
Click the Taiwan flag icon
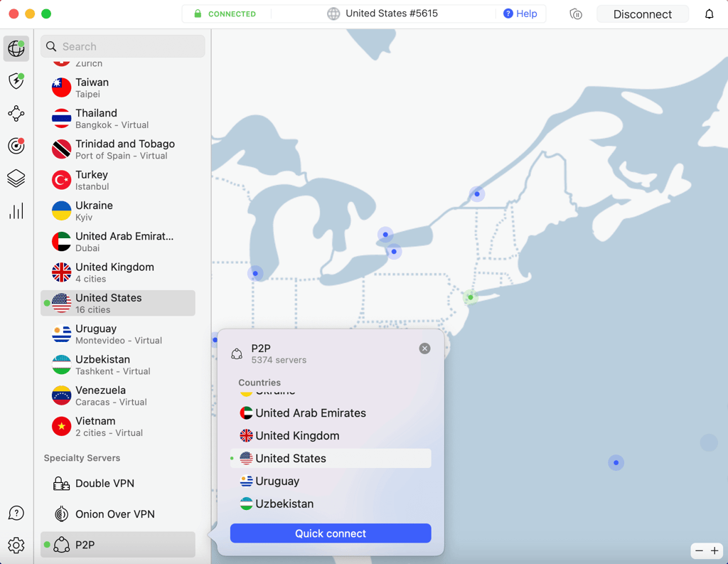tap(61, 87)
